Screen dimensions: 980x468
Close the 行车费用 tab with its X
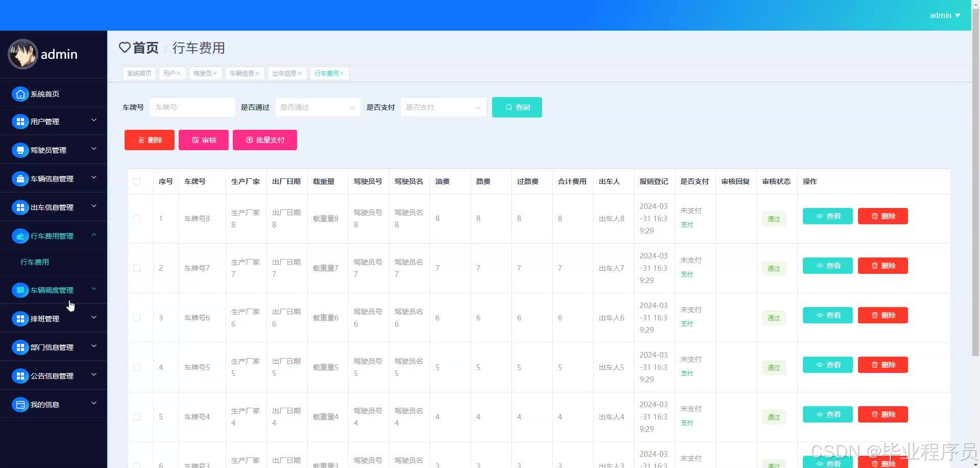pos(342,74)
